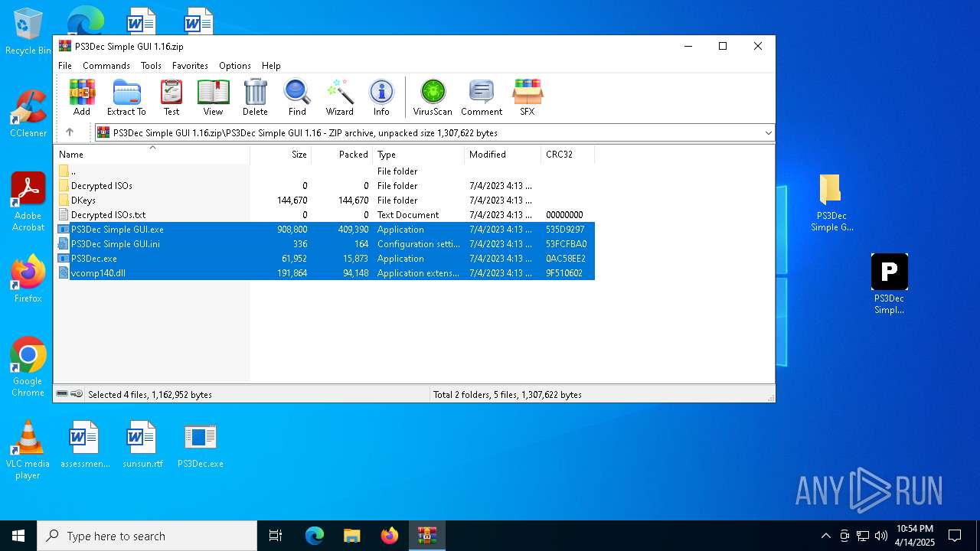
Task: Click the Extract To toolbar icon
Action: (x=126, y=97)
